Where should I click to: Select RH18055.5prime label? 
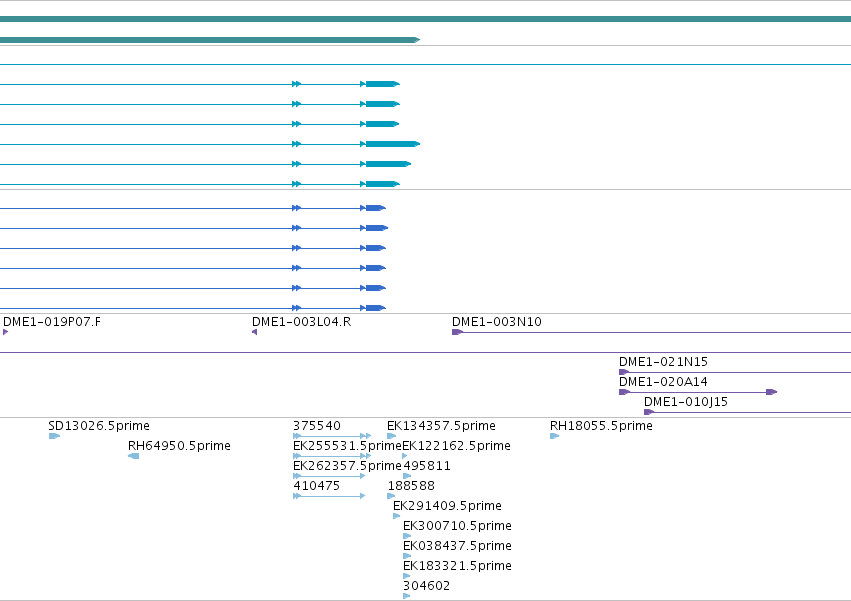click(601, 426)
